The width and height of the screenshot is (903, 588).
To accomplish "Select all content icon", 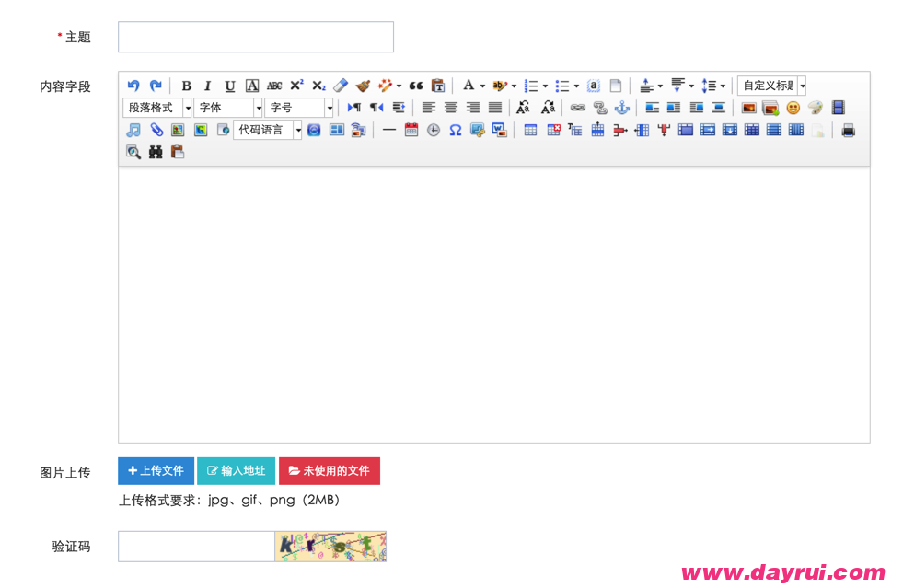I will (x=593, y=86).
